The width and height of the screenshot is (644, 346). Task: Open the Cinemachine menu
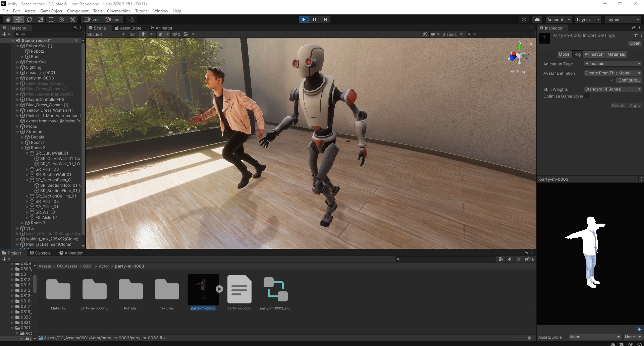coord(119,11)
